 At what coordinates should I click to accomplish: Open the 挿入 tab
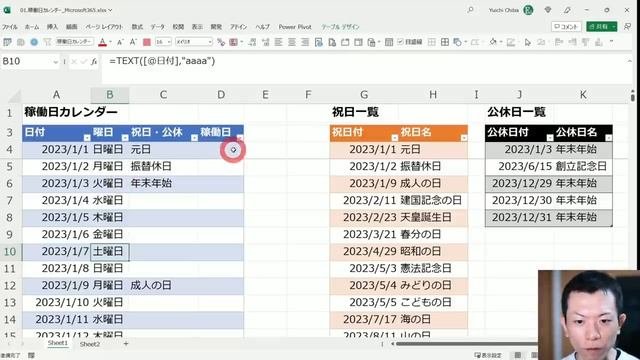52,27
